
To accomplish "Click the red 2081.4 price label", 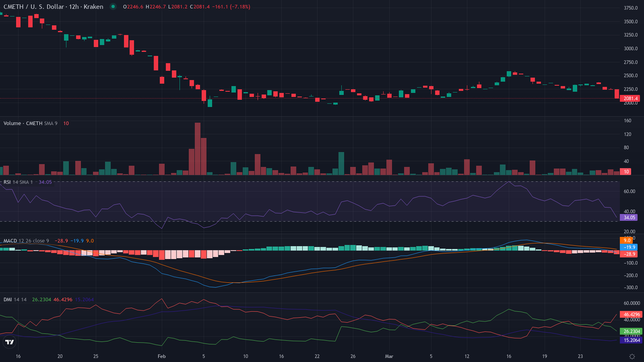I will [630, 99].
